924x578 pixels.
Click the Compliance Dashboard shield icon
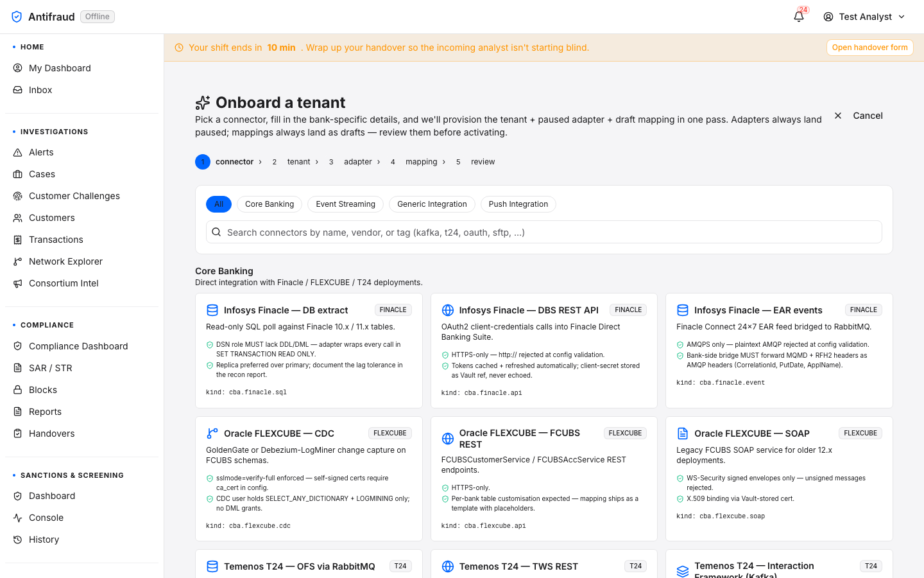18,346
